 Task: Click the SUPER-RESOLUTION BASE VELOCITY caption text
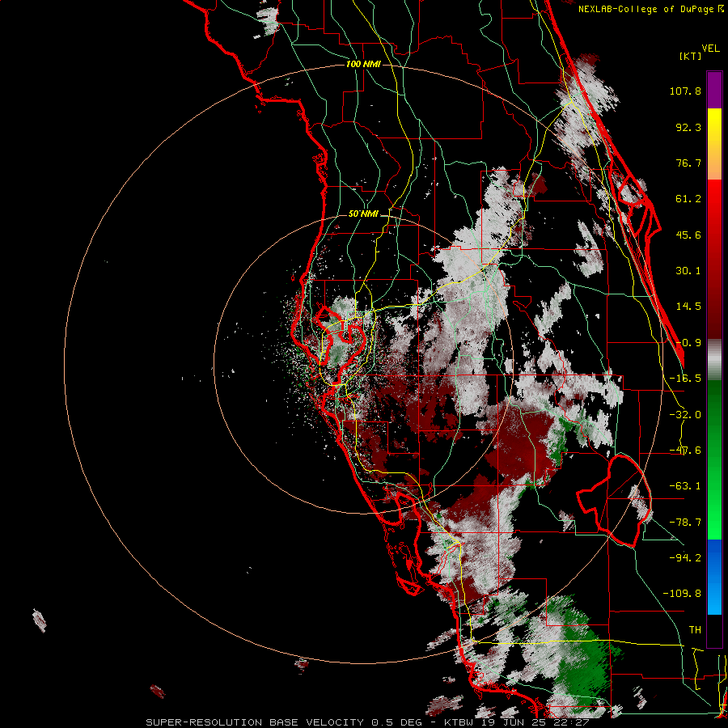(256, 722)
